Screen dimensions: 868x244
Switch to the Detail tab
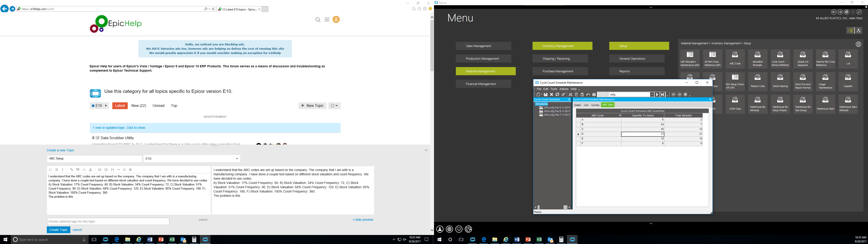pyautogui.click(x=578, y=105)
